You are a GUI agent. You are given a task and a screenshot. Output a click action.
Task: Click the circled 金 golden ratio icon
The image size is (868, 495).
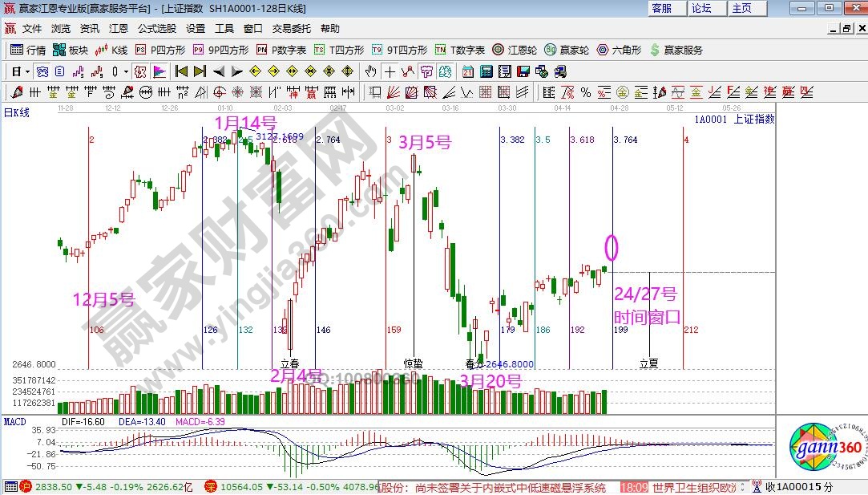click(x=623, y=92)
